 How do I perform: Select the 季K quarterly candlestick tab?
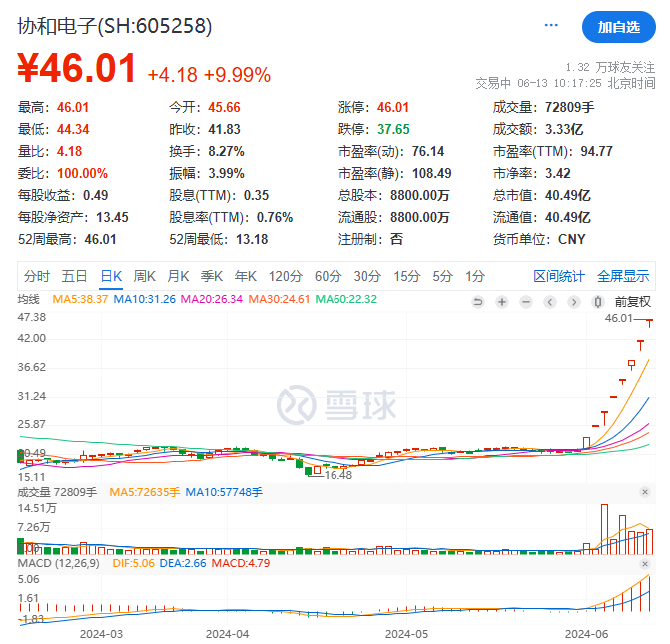(212, 276)
